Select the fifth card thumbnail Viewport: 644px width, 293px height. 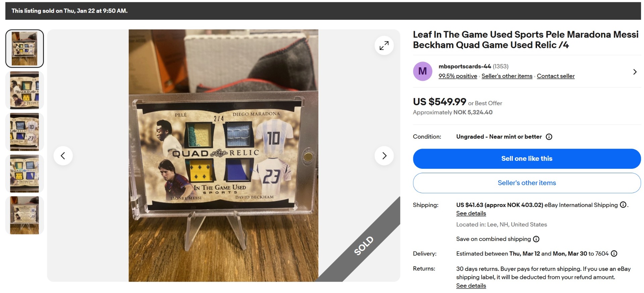(x=24, y=215)
